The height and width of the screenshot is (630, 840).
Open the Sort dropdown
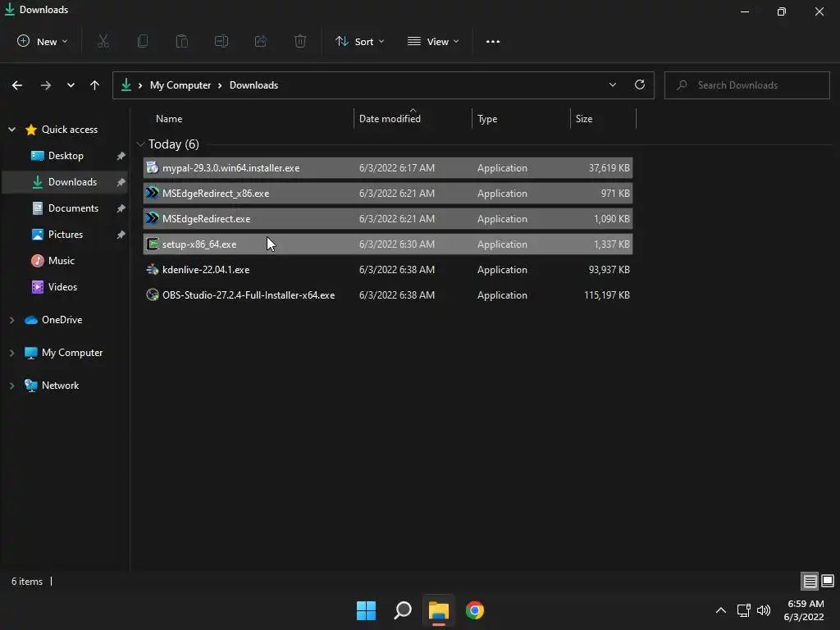[x=359, y=41]
